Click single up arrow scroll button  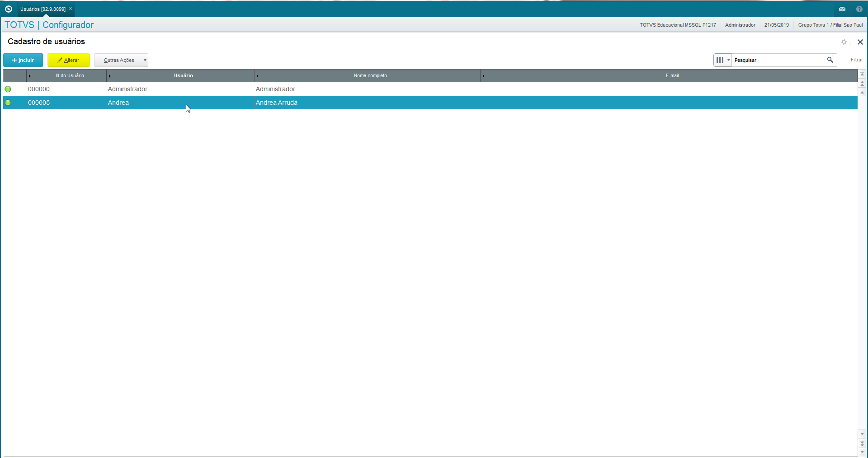pyautogui.click(x=862, y=92)
